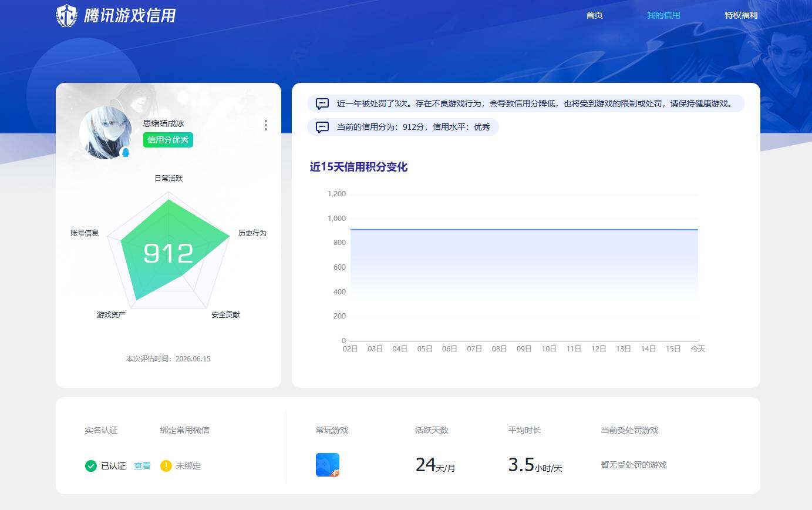Screen dimensions: 812x510
Task: Click the evaluation date 本次评估时间 text
Action: click(x=168, y=358)
